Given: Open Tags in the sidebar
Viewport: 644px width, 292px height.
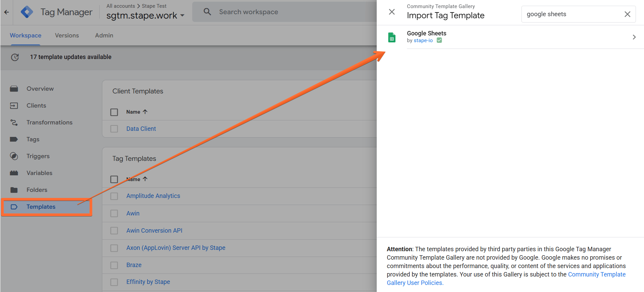Looking at the screenshot, I should (33, 139).
